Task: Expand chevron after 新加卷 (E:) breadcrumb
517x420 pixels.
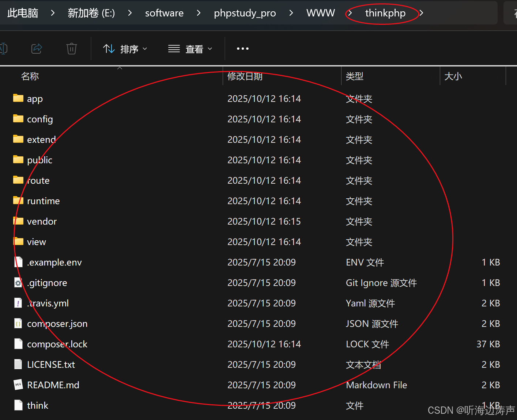Action: point(130,13)
